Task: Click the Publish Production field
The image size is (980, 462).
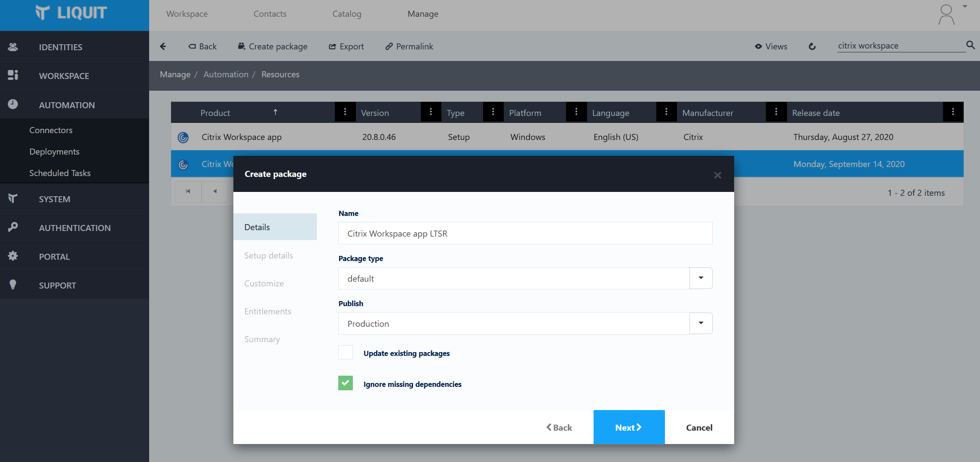Action: [514, 323]
